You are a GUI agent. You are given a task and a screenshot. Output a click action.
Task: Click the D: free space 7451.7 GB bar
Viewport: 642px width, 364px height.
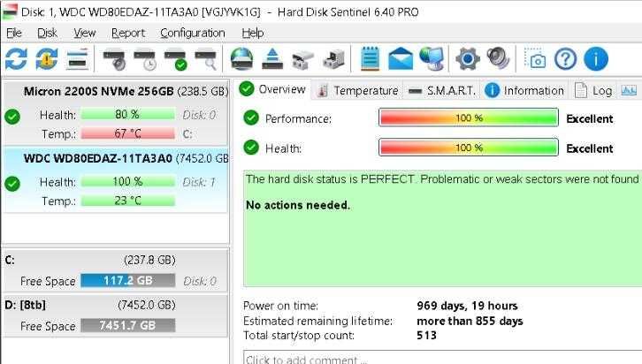(x=127, y=325)
